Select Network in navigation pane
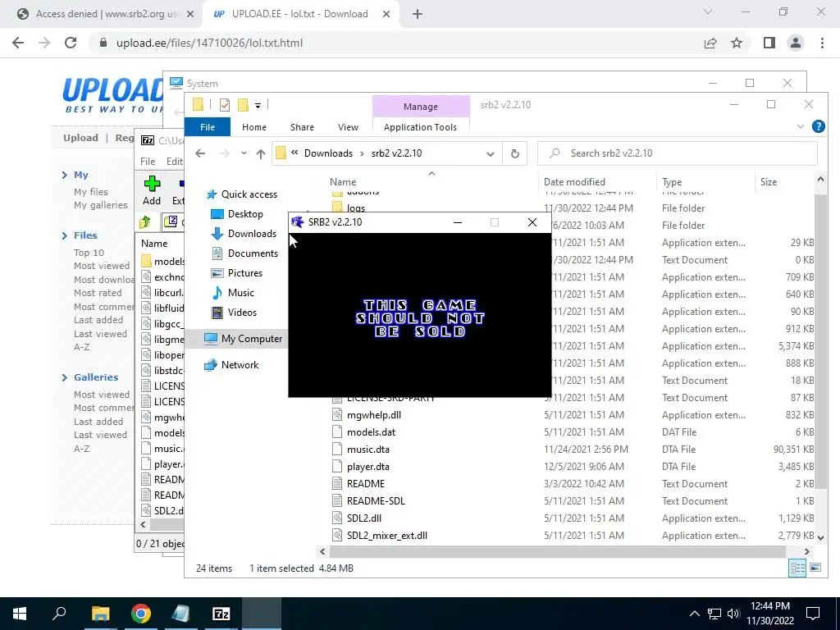 tap(240, 365)
